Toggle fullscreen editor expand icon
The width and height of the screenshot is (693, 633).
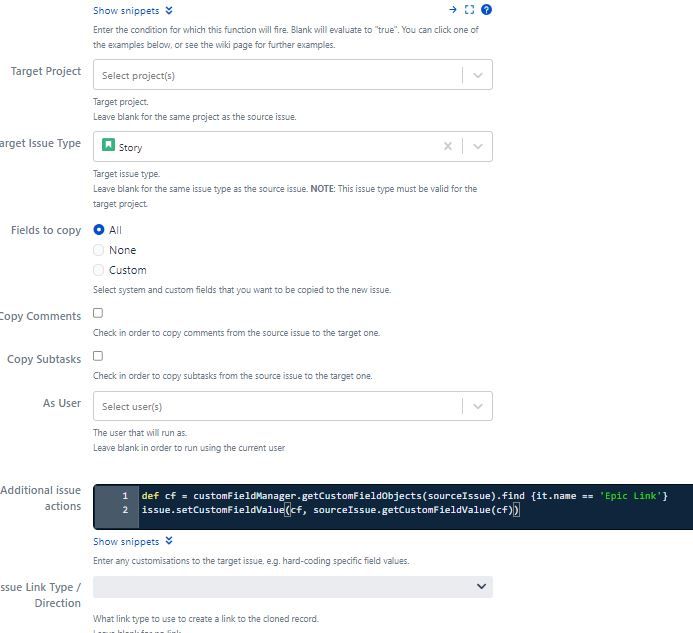pos(469,10)
